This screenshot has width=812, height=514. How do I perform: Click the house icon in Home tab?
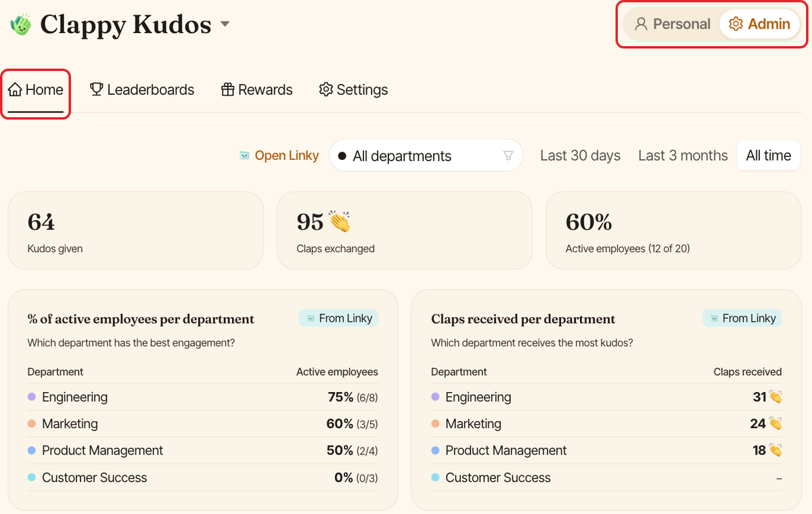pos(15,90)
